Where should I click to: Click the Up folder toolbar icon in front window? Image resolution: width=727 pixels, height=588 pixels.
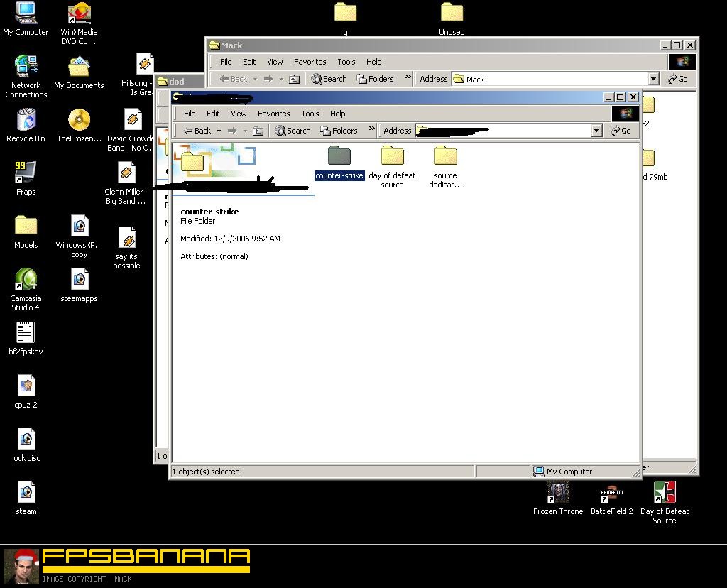coord(258,131)
